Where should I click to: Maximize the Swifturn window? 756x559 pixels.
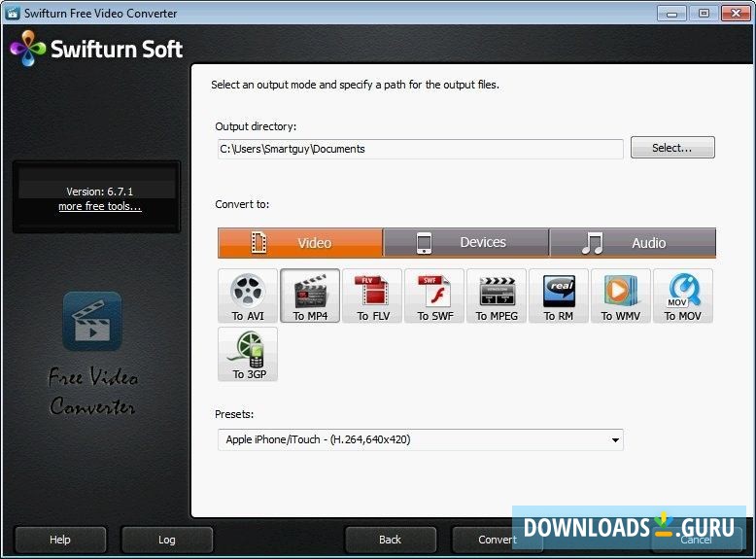[x=704, y=14]
